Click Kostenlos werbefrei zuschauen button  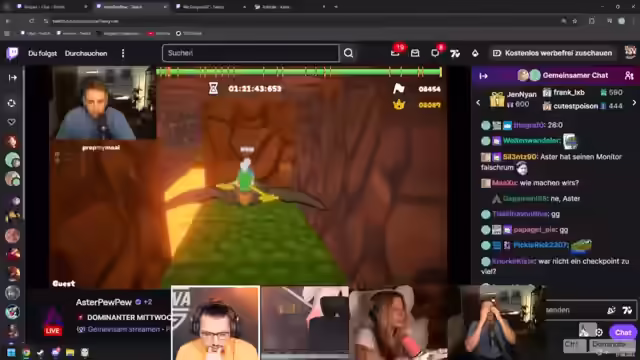click(553, 53)
